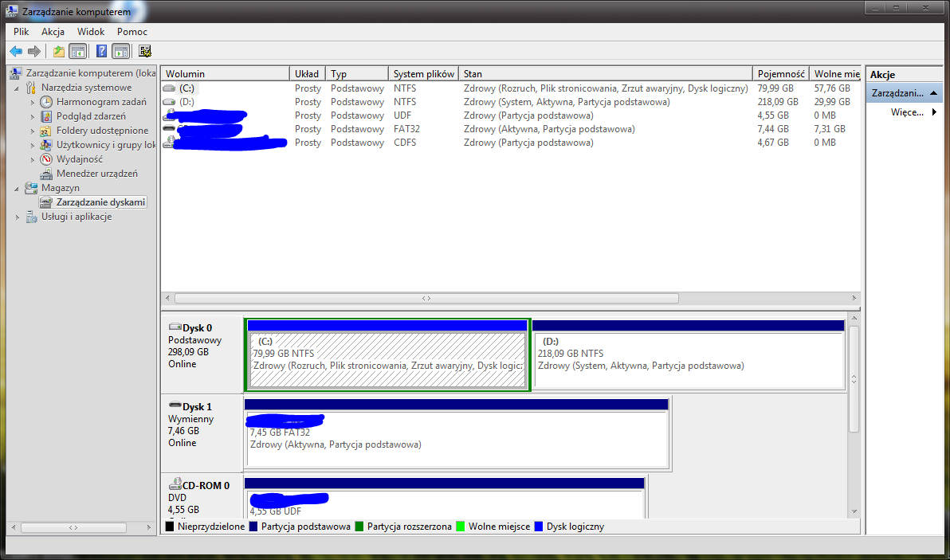Click the volume list horizontal scrollbar thumb
The image size is (950, 560).
click(x=426, y=299)
